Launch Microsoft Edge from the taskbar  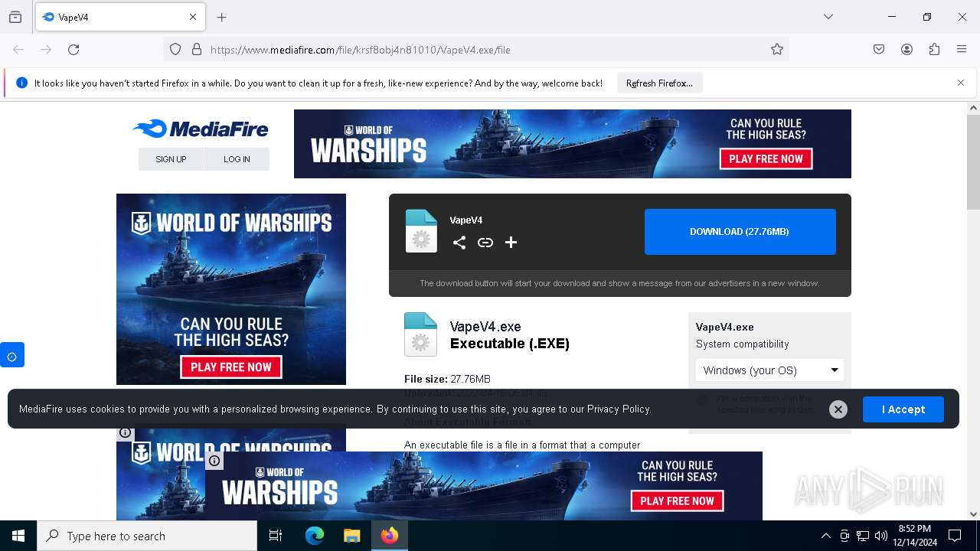point(315,536)
